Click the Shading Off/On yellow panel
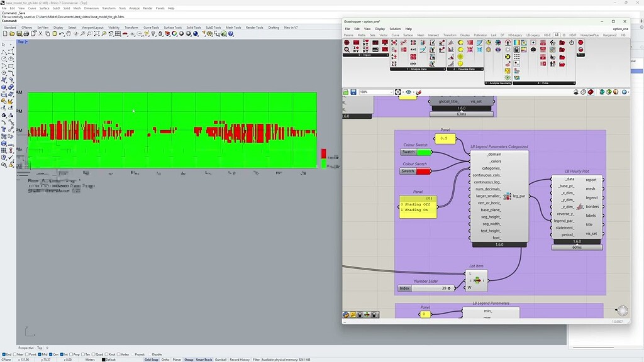 click(418, 207)
